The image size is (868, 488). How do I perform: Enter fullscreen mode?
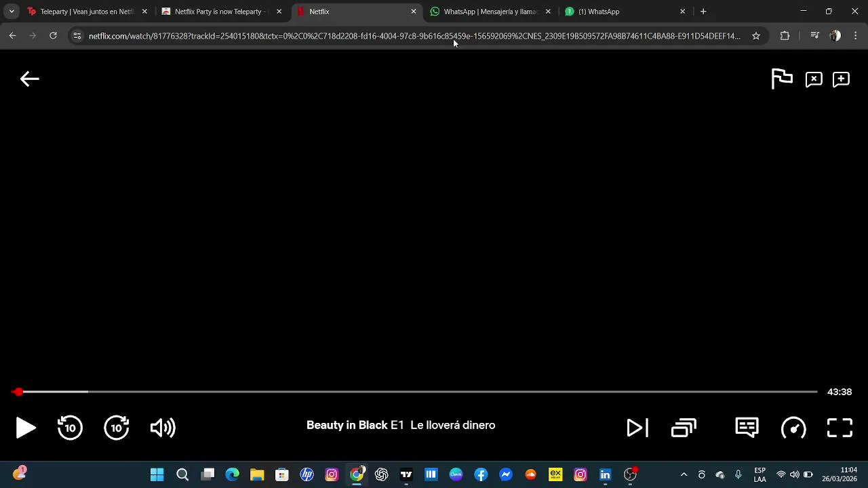point(840,428)
